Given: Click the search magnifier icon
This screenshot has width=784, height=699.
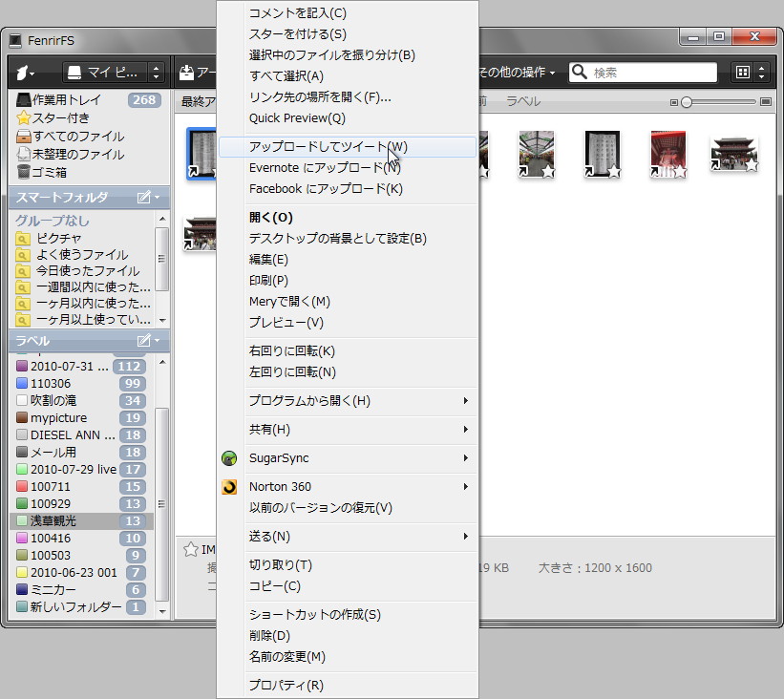Looking at the screenshot, I should pos(579,72).
